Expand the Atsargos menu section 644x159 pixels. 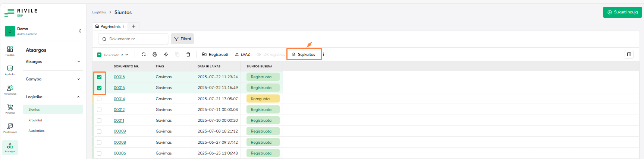(53, 62)
